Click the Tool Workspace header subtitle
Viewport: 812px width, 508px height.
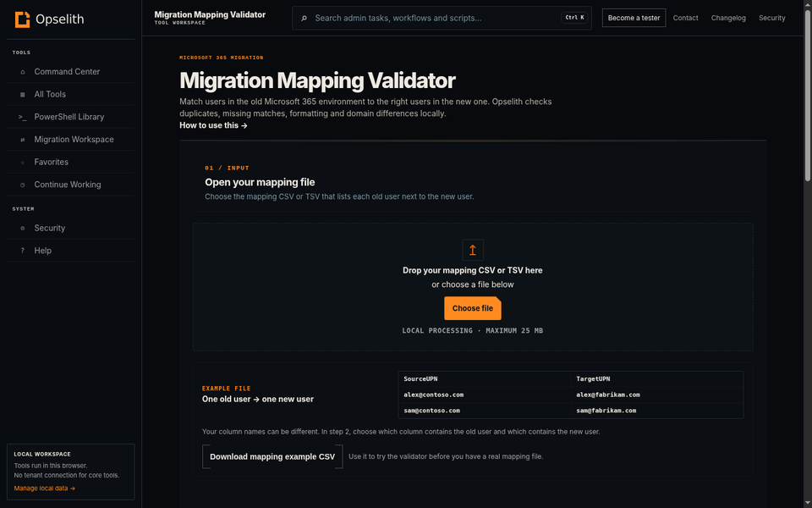click(x=179, y=24)
